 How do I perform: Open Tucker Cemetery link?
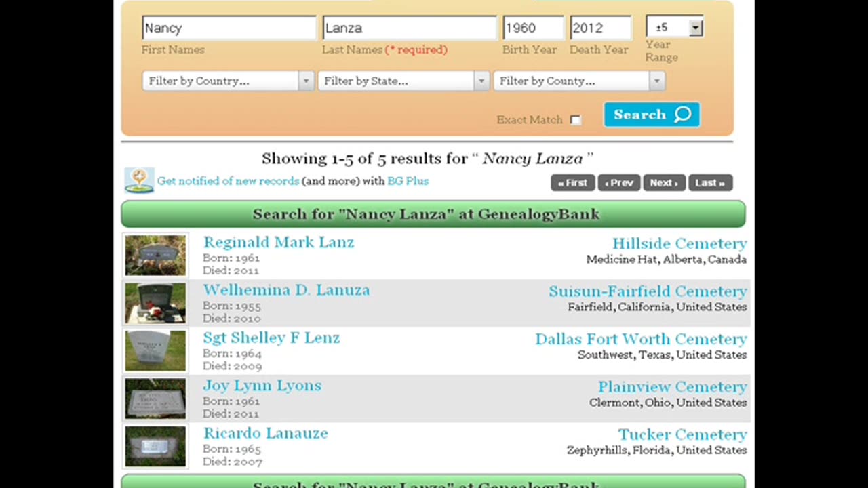point(682,434)
